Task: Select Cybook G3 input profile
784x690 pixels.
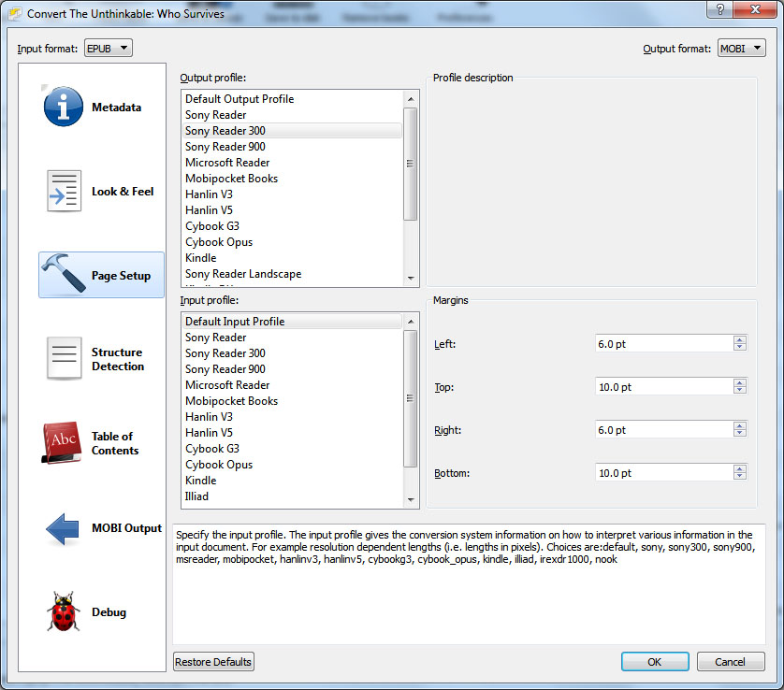Action: click(292, 449)
